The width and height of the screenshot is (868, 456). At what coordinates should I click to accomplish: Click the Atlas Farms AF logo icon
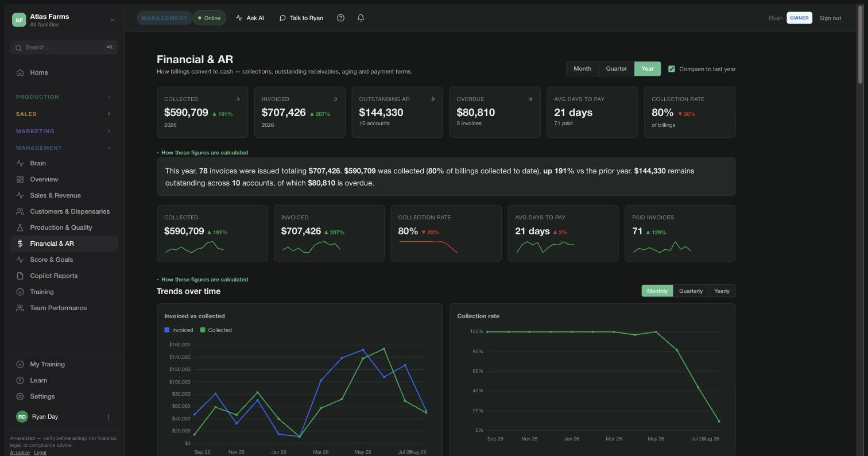pyautogui.click(x=19, y=20)
